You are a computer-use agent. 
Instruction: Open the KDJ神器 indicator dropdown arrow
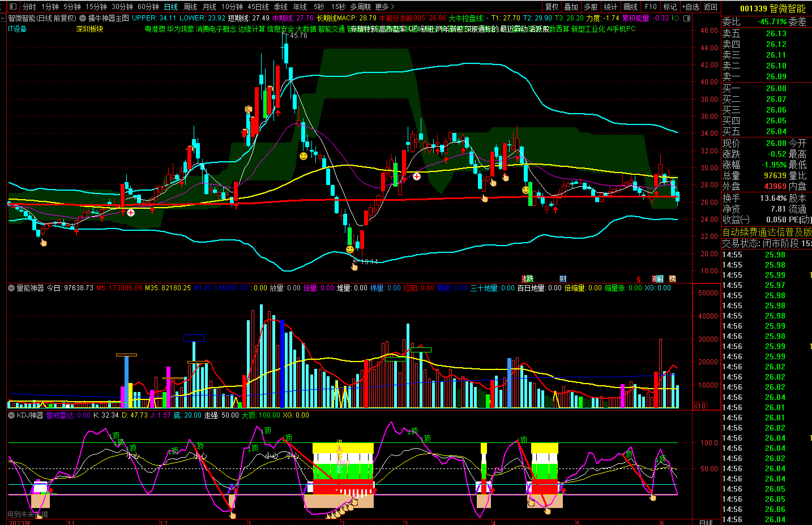point(11,415)
